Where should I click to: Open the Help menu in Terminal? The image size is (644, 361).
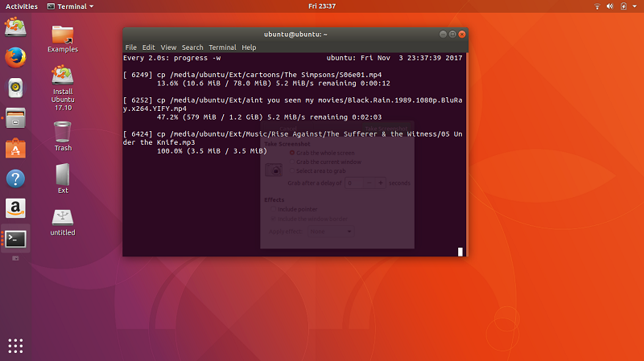click(249, 47)
